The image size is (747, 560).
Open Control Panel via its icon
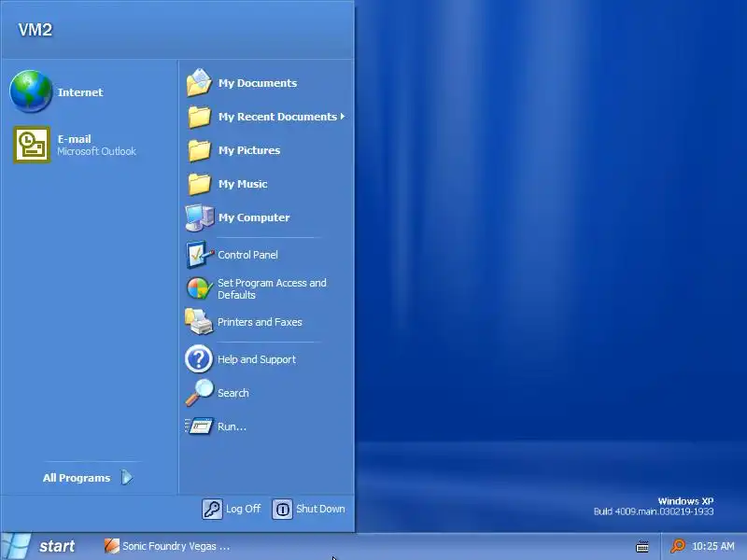[200, 255]
